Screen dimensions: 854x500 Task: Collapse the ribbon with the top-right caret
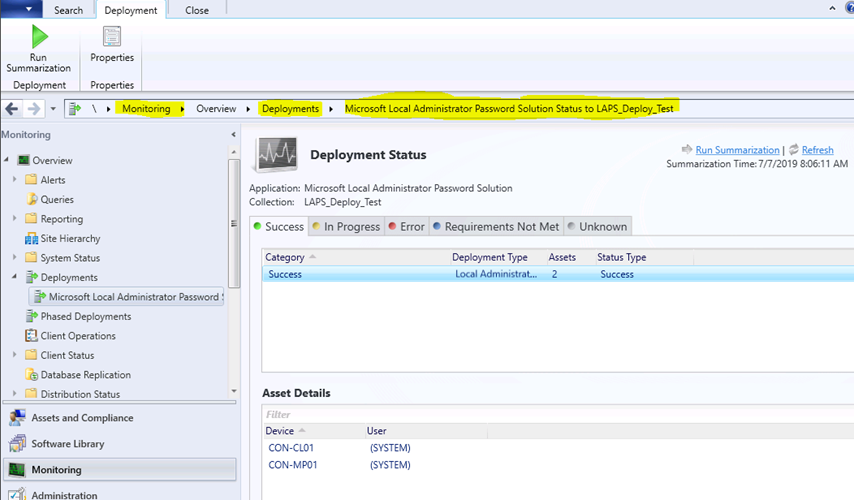[x=832, y=8]
